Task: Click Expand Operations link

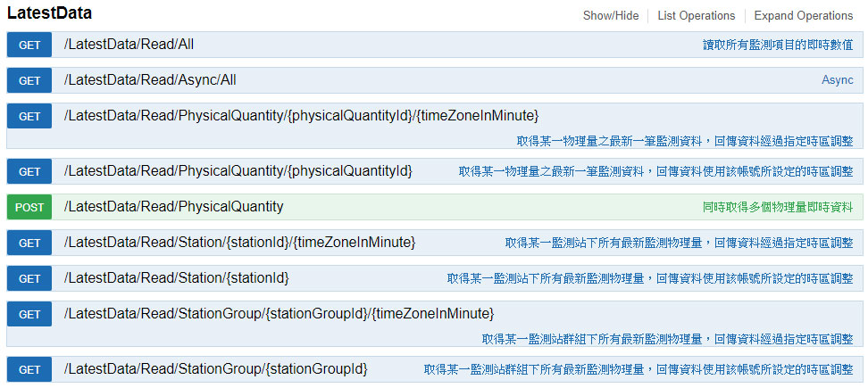Action: coord(803,15)
